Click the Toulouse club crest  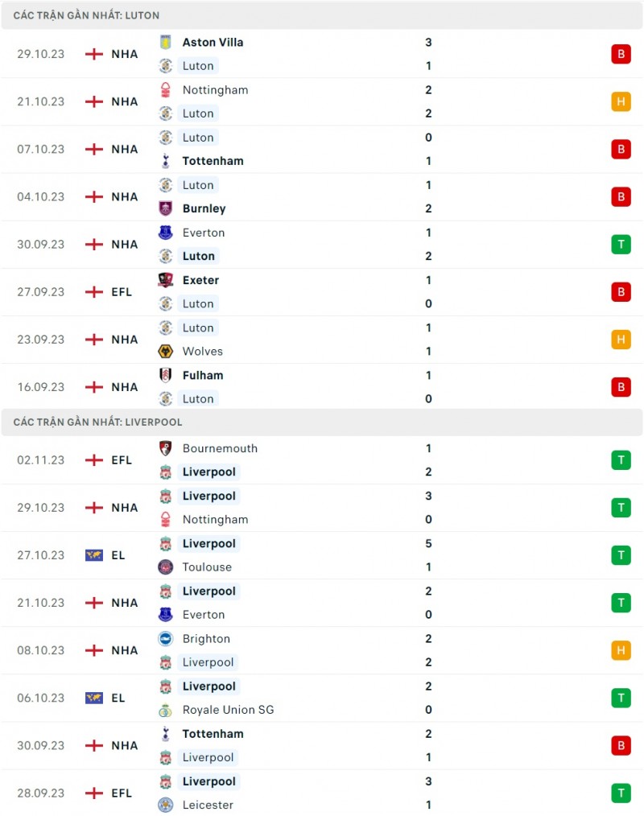point(166,567)
